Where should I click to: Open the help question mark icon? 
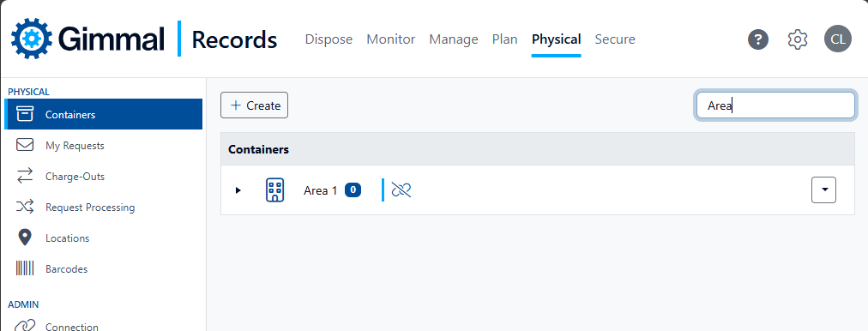tap(758, 39)
